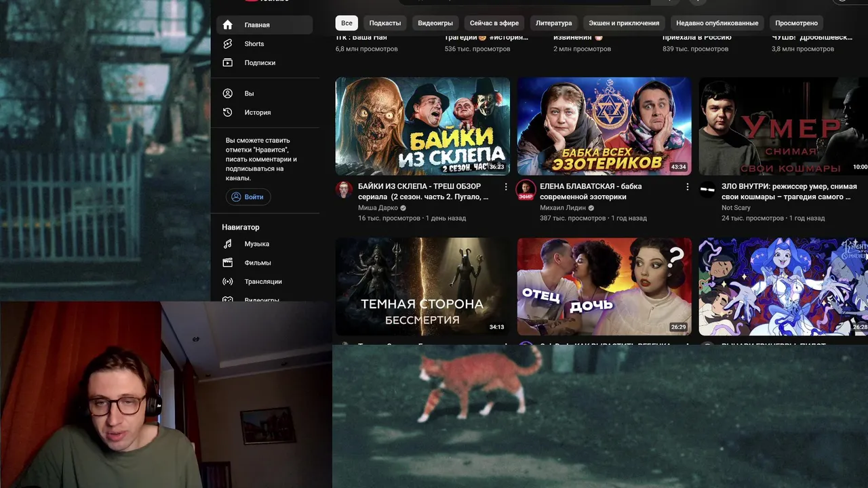Open БАБКА ВСЕХ ЭЗОТЕРИКОВ thumbnail
This screenshot has width=868, height=488.
point(604,126)
